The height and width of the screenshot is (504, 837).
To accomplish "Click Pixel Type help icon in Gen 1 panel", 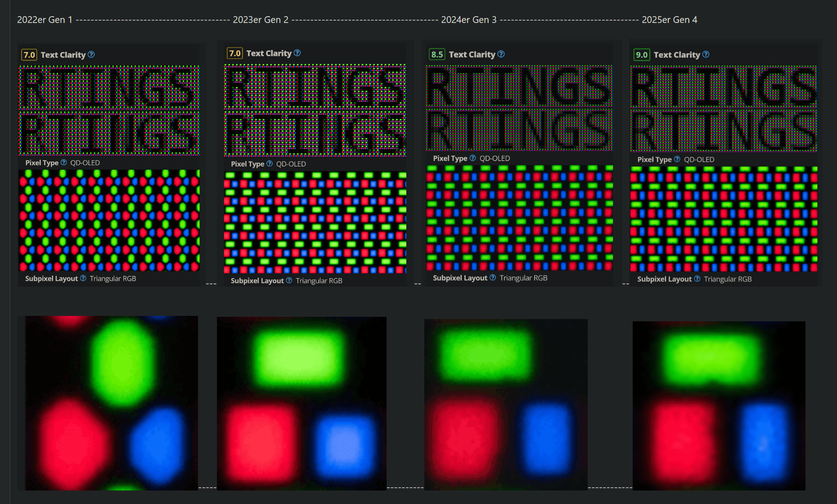I will pyautogui.click(x=63, y=162).
